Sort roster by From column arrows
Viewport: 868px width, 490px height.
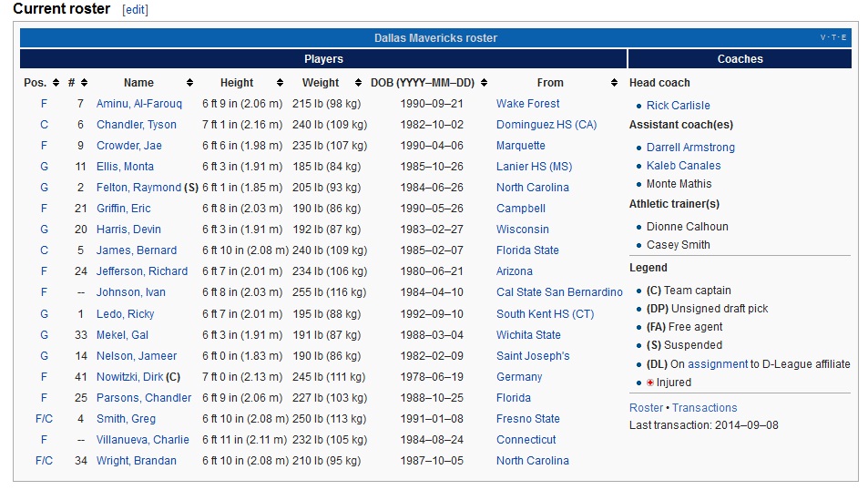pos(614,83)
